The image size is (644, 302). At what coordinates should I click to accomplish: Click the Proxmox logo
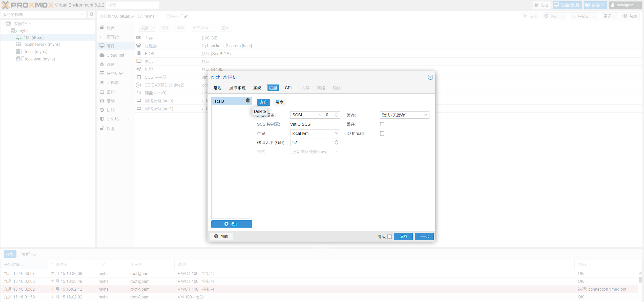pyautogui.click(x=28, y=5)
